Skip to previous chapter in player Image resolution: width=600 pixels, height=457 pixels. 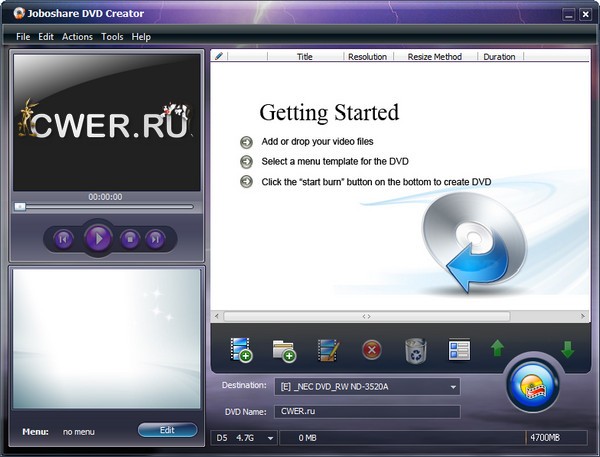coord(63,238)
